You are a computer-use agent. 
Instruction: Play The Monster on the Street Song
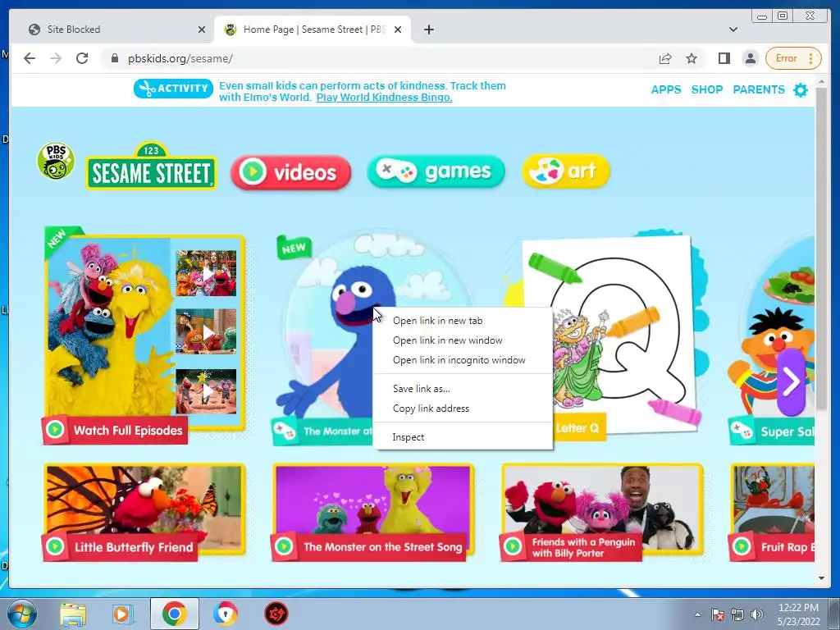click(373, 512)
